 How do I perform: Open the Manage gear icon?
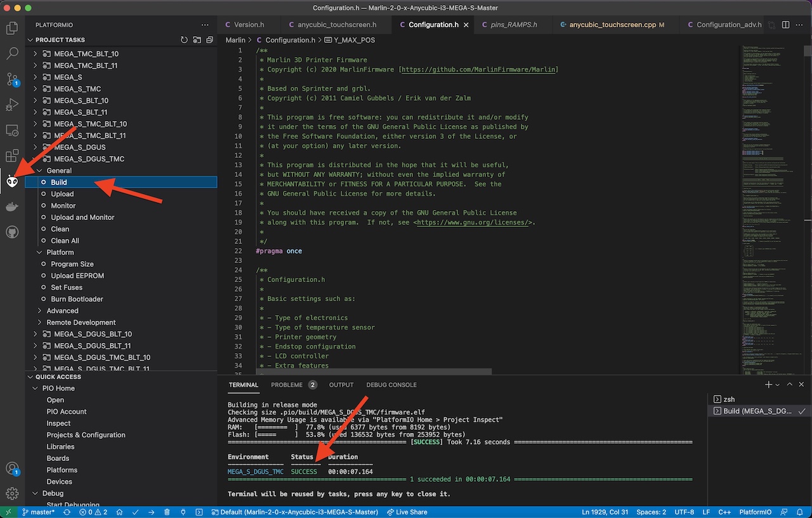coord(12,493)
